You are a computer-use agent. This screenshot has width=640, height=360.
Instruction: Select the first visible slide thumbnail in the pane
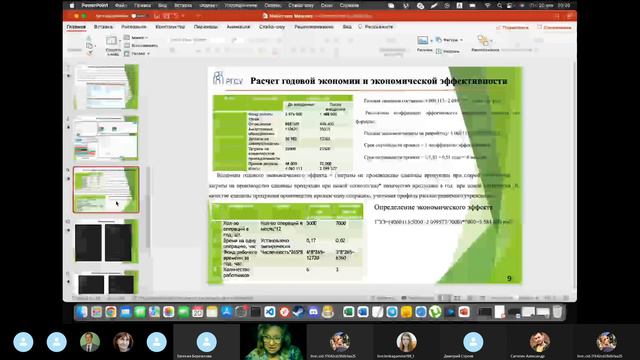(x=106, y=87)
